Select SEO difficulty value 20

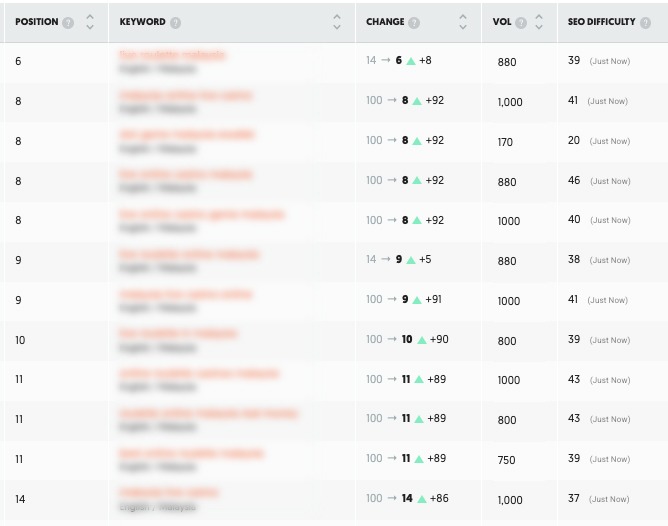click(x=573, y=141)
